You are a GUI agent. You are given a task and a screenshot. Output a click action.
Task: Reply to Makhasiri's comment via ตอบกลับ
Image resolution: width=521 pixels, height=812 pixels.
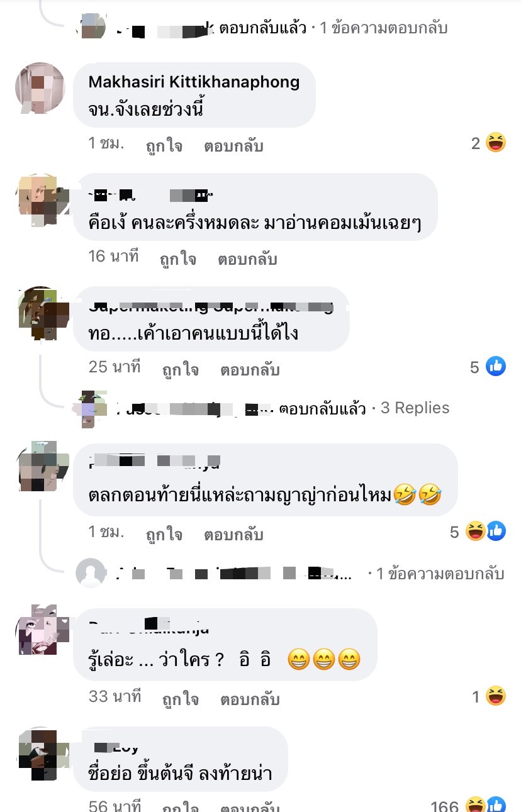pyautogui.click(x=233, y=146)
